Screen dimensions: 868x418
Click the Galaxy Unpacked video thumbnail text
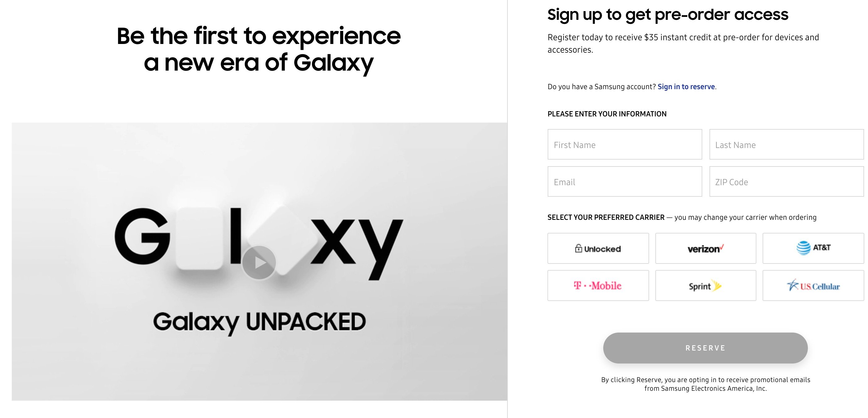coord(259,322)
